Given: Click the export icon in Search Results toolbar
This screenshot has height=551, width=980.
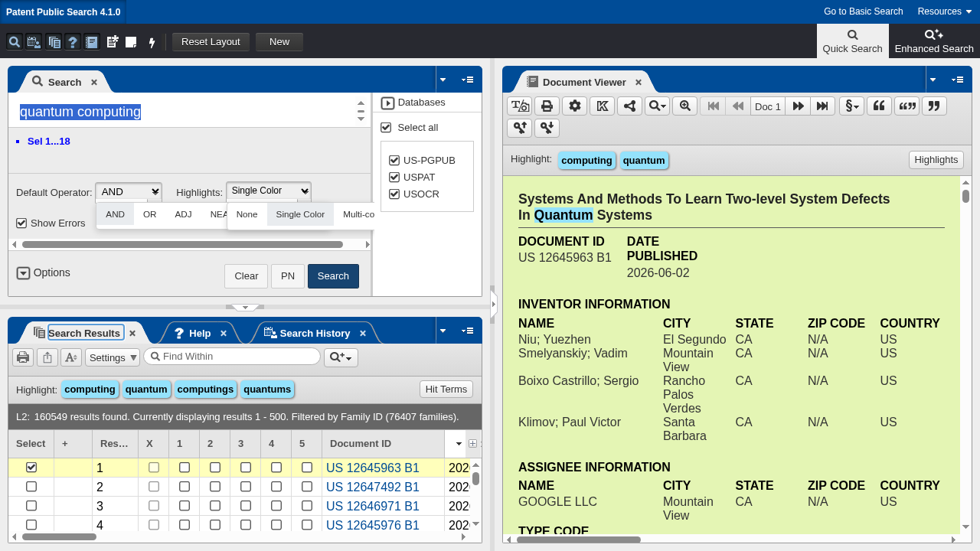Looking at the screenshot, I should 47,357.
